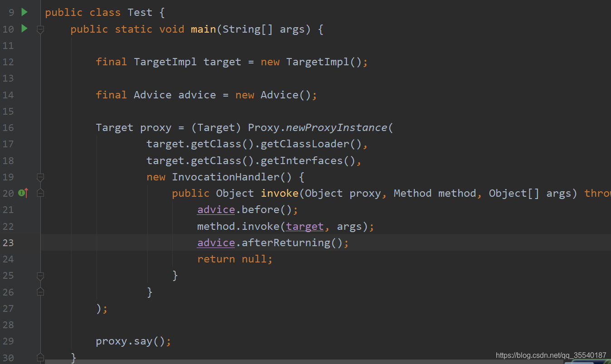Click "return null;" on line 24
The height and width of the screenshot is (364, 611).
tap(235, 259)
